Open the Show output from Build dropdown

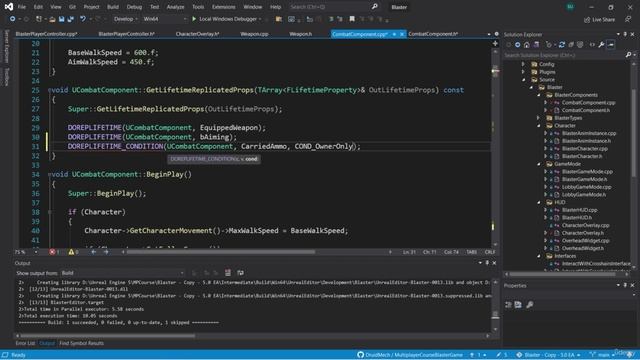122,273
